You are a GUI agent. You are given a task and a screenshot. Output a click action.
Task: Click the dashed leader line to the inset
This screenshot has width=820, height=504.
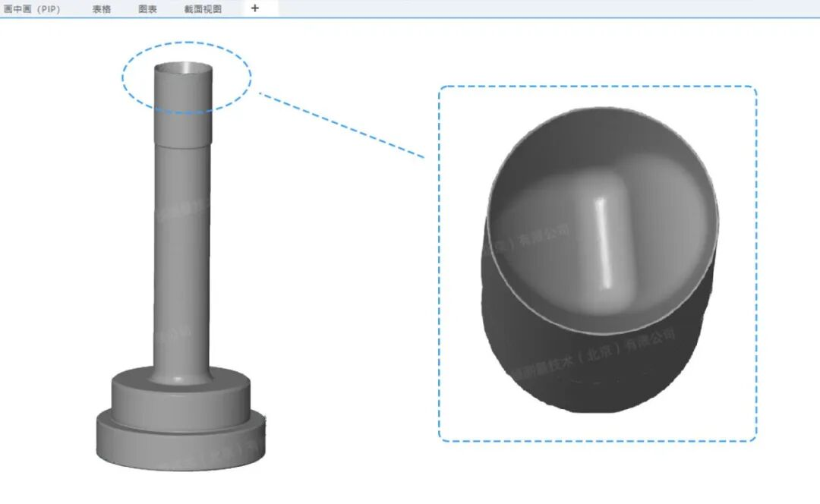[342, 125]
